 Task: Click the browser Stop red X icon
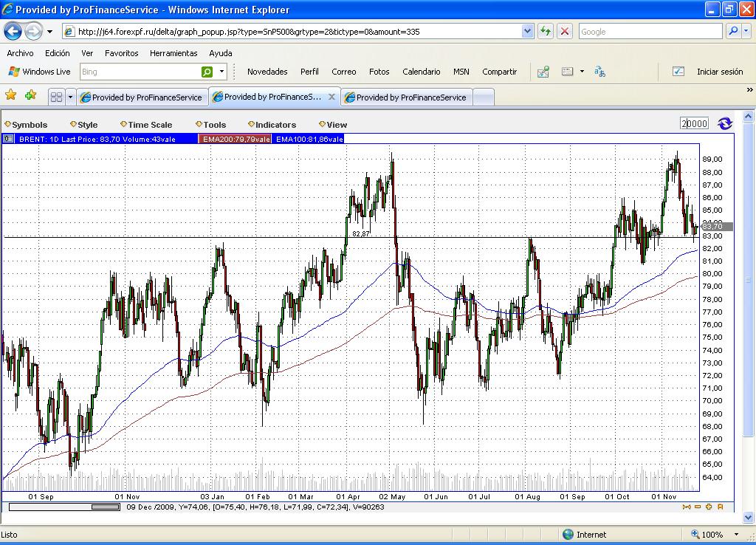565,31
